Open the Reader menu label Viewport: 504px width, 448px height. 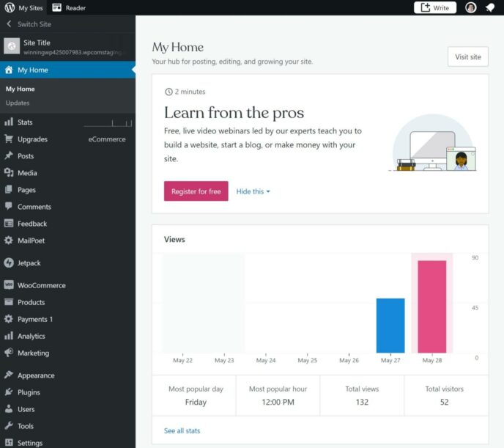tap(75, 8)
